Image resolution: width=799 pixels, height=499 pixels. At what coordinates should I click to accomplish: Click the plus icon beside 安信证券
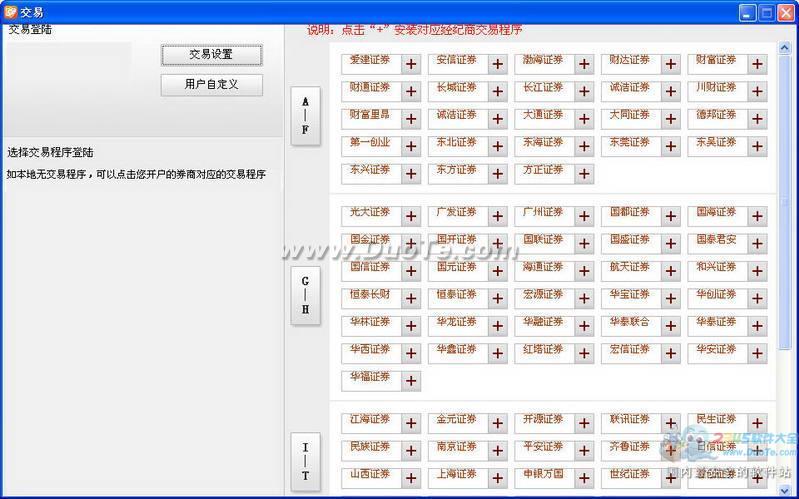click(497, 64)
